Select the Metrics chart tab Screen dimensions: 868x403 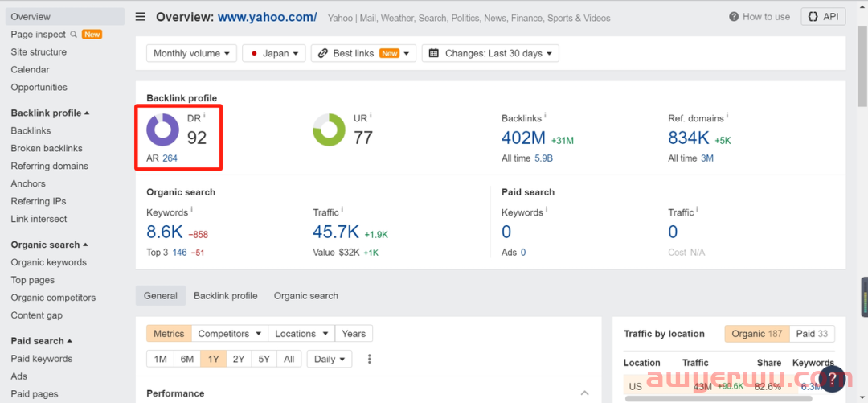click(169, 334)
